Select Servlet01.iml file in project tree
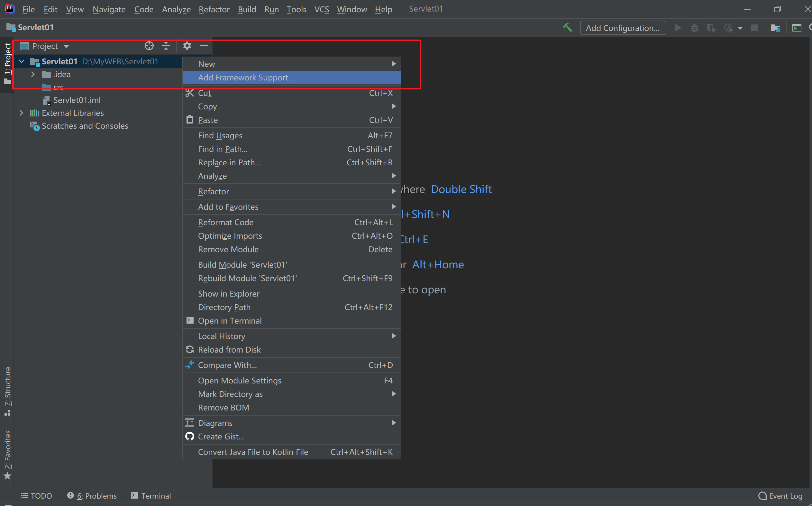The height and width of the screenshot is (506, 812). tap(77, 100)
